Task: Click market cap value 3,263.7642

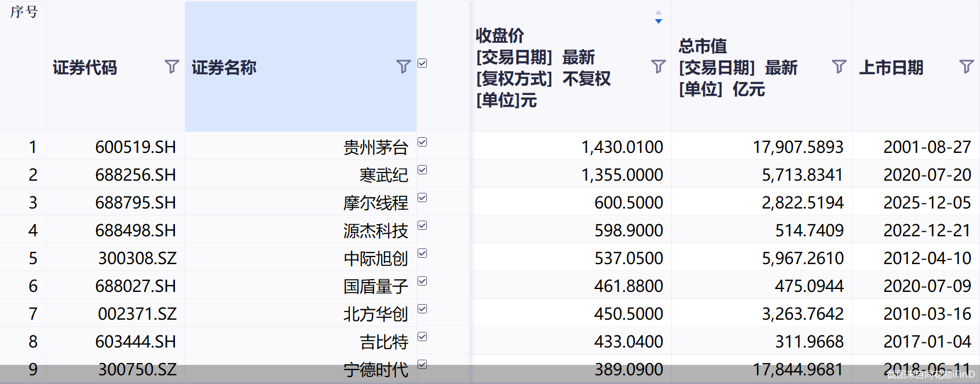Action: (803, 314)
